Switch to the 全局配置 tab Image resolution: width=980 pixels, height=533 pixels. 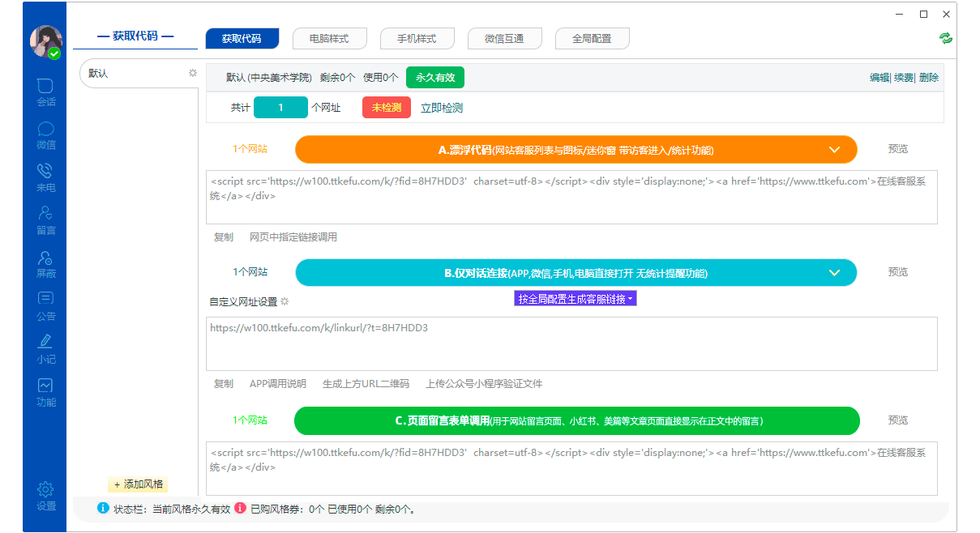click(592, 38)
